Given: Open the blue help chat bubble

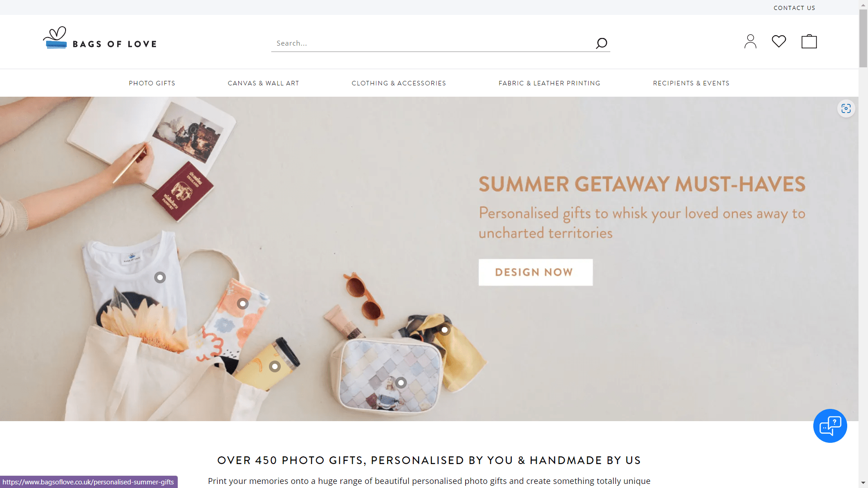Looking at the screenshot, I should 830,426.
